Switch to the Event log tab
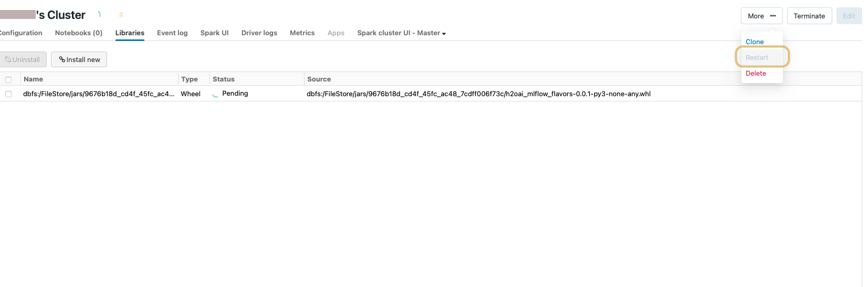 (172, 33)
